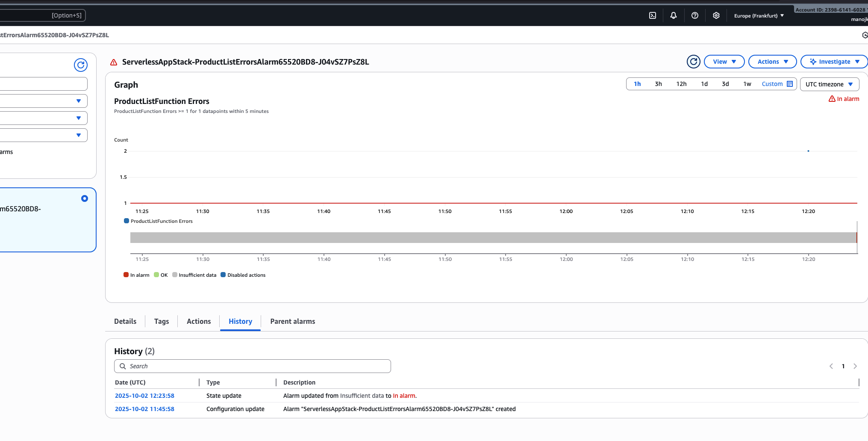868x441 pixels.
Task: Refresh the alarms list sidebar
Action: [81, 65]
